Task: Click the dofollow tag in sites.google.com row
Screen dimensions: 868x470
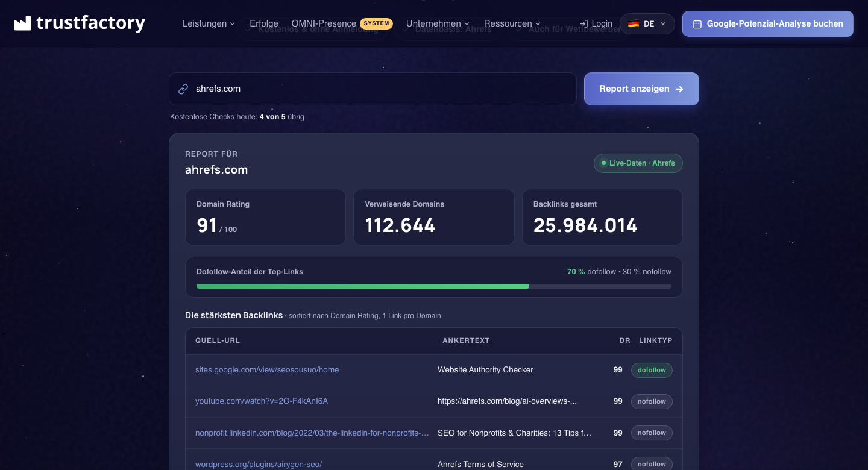Action: [652, 370]
